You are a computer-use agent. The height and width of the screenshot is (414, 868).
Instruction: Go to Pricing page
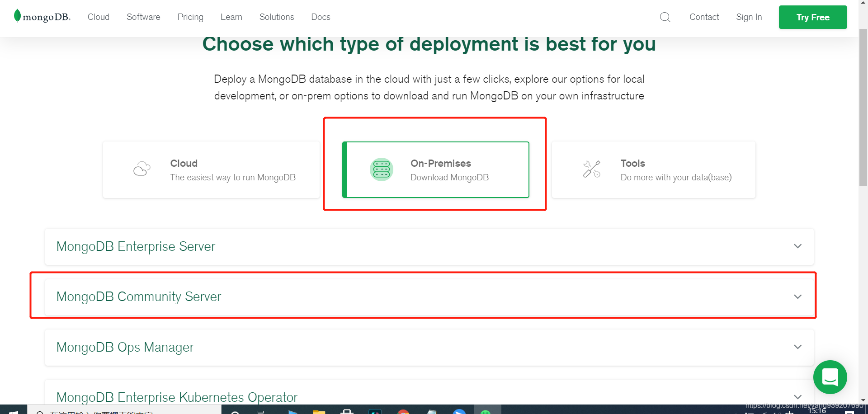tap(190, 17)
